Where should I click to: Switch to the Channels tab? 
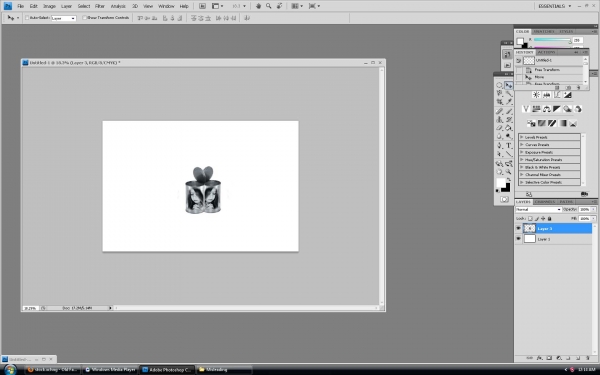[x=545, y=202]
